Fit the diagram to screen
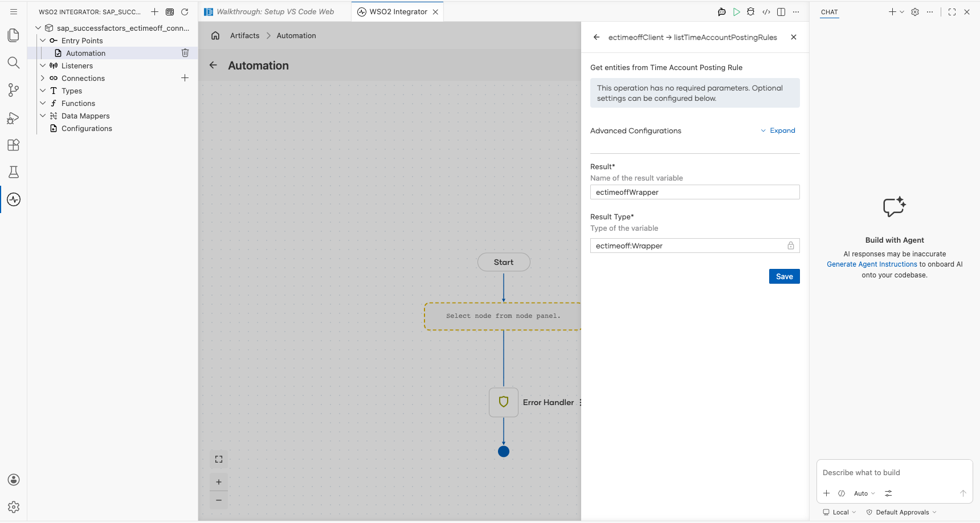The height and width of the screenshot is (523, 980). point(219,459)
